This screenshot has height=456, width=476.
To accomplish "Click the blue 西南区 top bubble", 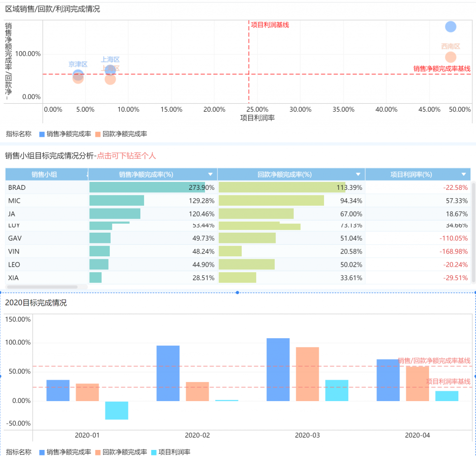I will [450, 27].
